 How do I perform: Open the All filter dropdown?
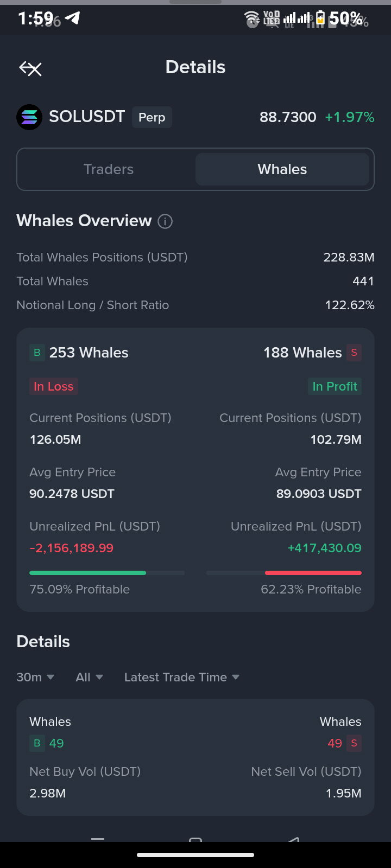(90, 677)
